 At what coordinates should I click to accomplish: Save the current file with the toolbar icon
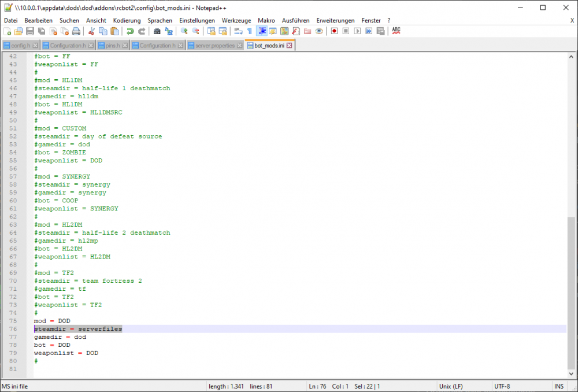tap(30, 31)
